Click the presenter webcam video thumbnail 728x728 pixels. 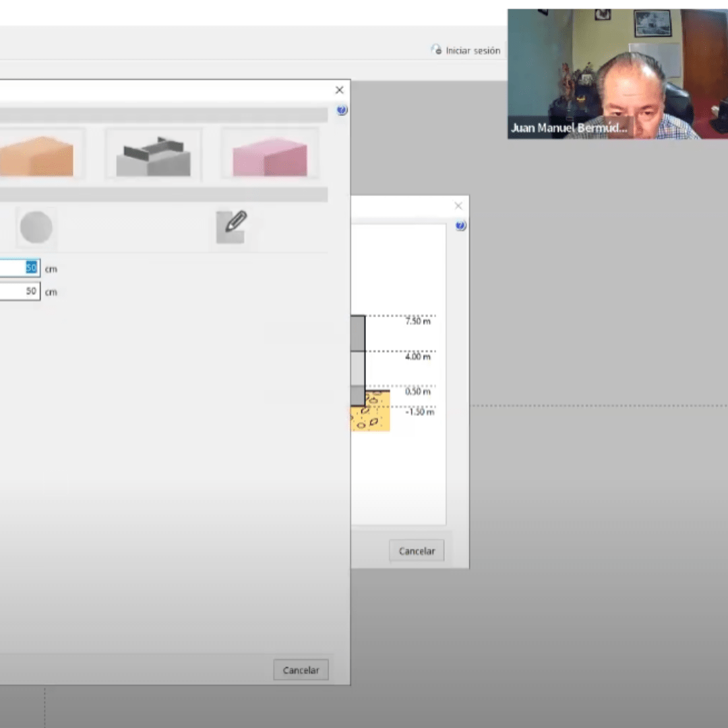click(617, 74)
